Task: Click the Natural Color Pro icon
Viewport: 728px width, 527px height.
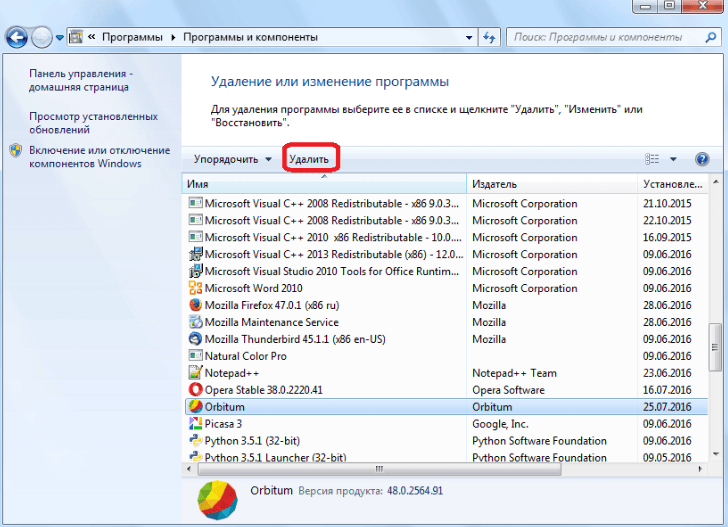Action: pyautogui.click(x=195, y=356)
